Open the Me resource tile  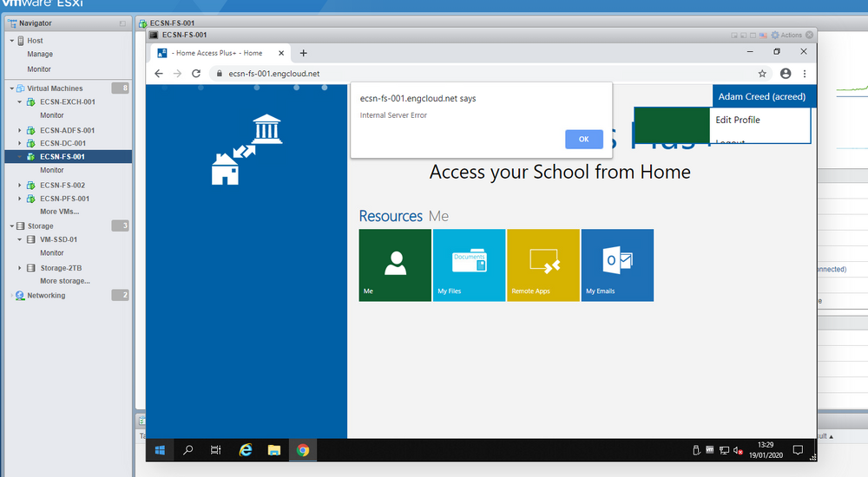tap(395, 265)
